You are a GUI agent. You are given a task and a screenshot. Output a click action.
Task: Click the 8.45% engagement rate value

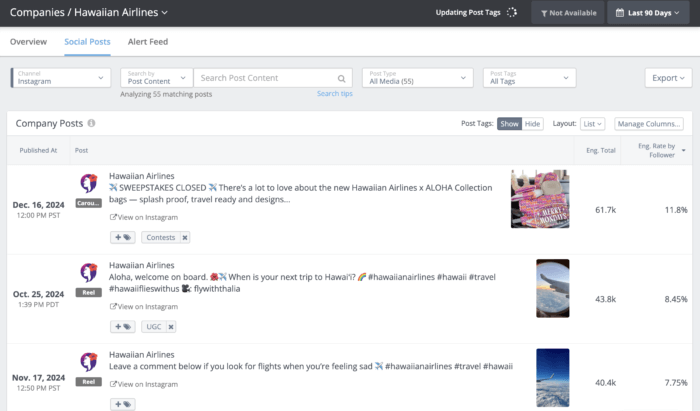click(x=675, y=299)
